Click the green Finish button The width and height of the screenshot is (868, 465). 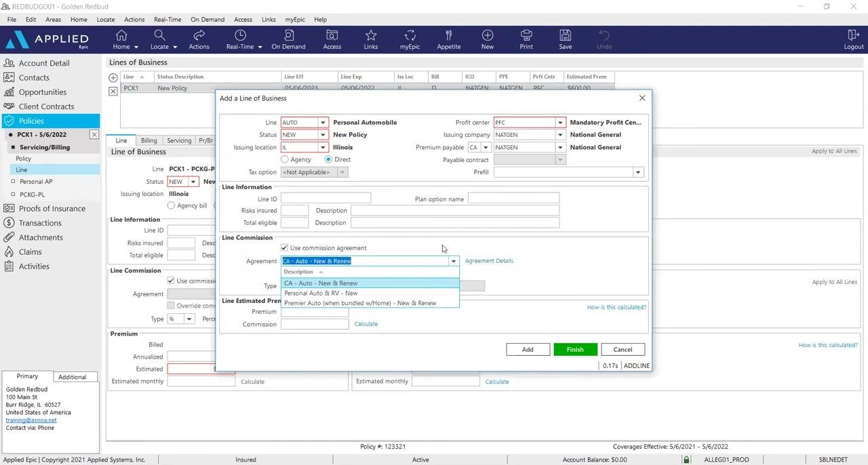(575, 350)
